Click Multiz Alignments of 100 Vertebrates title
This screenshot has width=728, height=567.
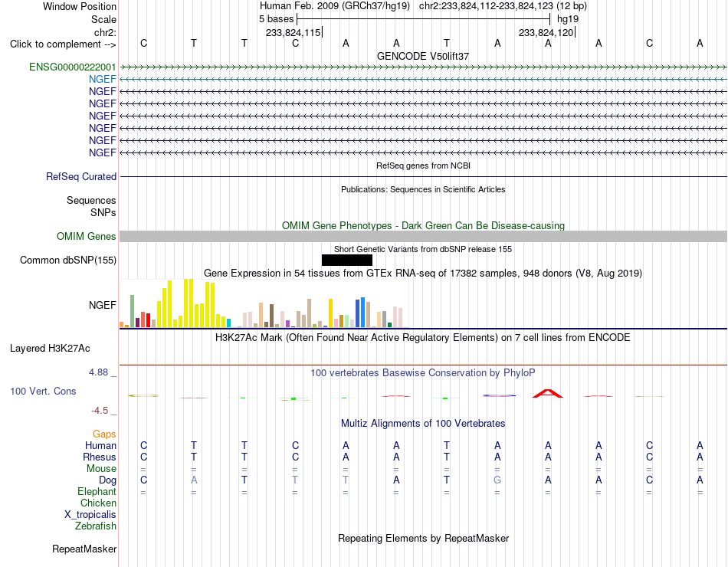point(423,424)
